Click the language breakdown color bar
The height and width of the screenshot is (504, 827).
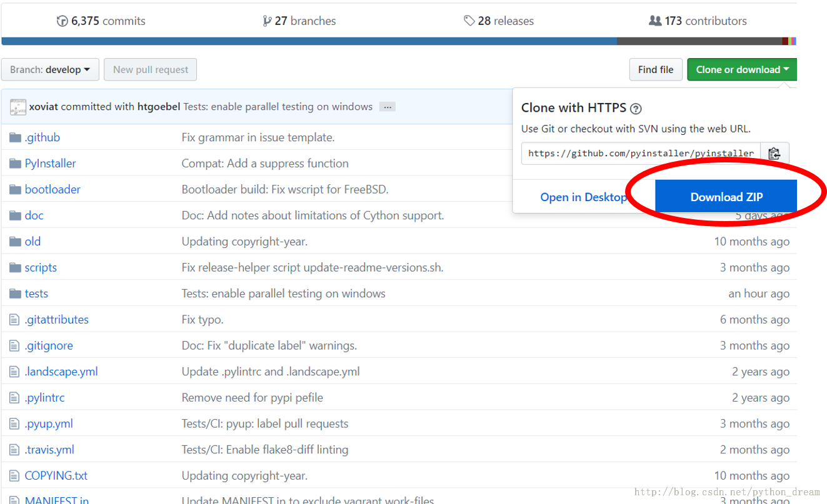tap(399, 41)
